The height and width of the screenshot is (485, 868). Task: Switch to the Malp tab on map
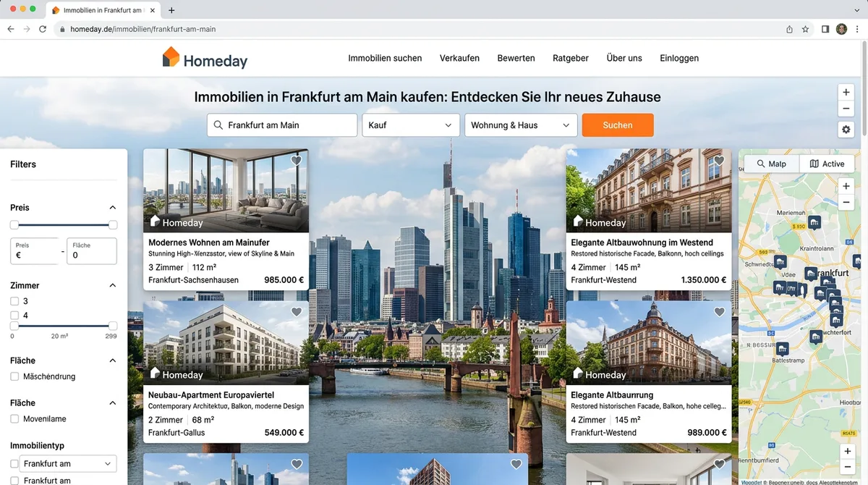(x=772, y=164)
